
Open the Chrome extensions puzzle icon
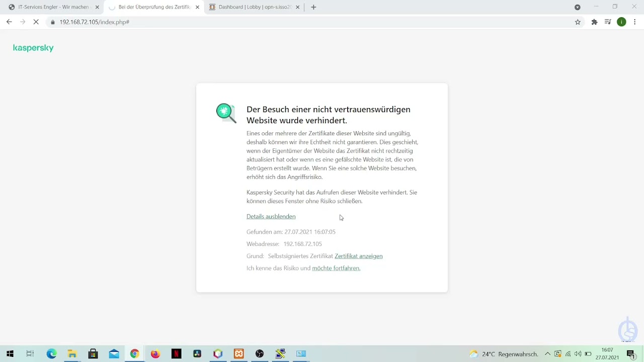point(594,22)
